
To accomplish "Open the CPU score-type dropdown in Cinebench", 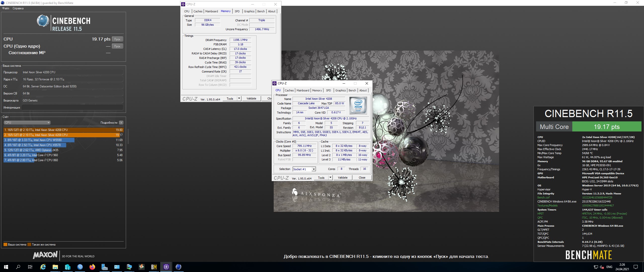I will (27, 123).
